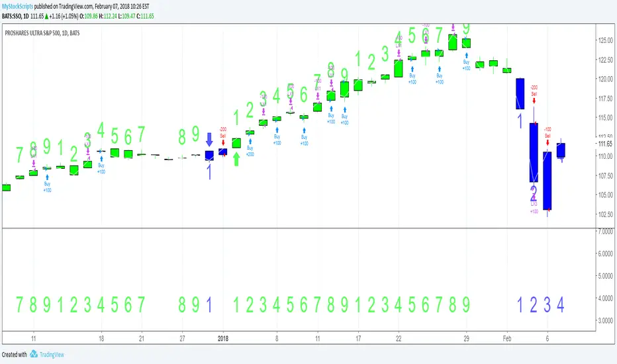
Task: Select the close value C:111.65 in header
Action: [145, 16]
